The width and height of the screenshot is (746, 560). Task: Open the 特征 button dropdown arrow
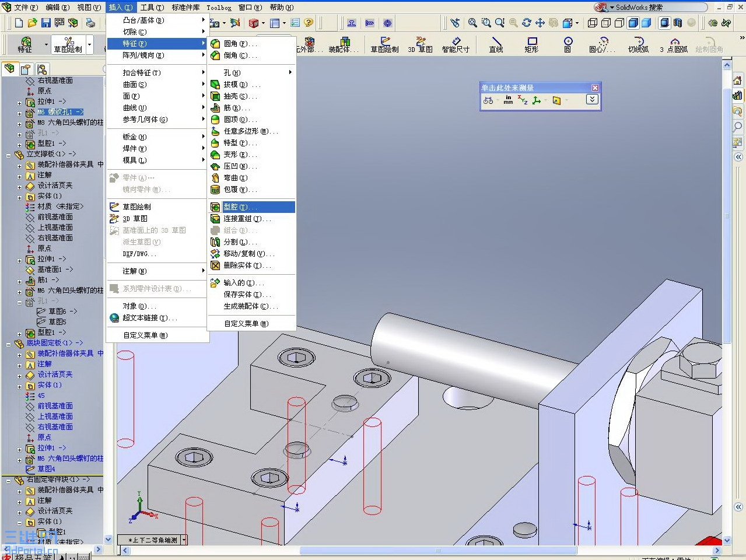point(46,44)
